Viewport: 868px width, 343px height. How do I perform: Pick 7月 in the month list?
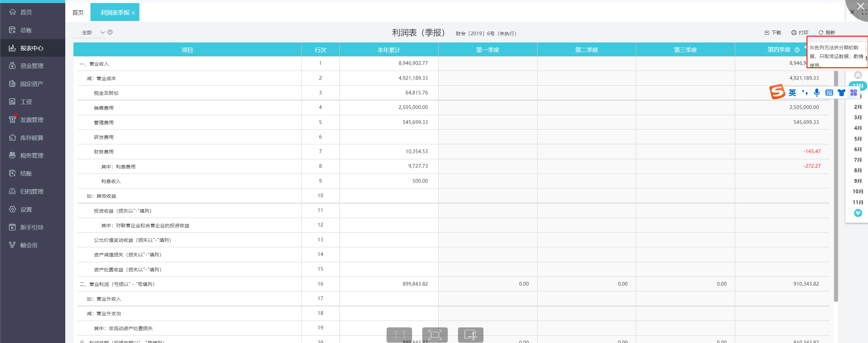pyautogui.click(x=858, y=160)
